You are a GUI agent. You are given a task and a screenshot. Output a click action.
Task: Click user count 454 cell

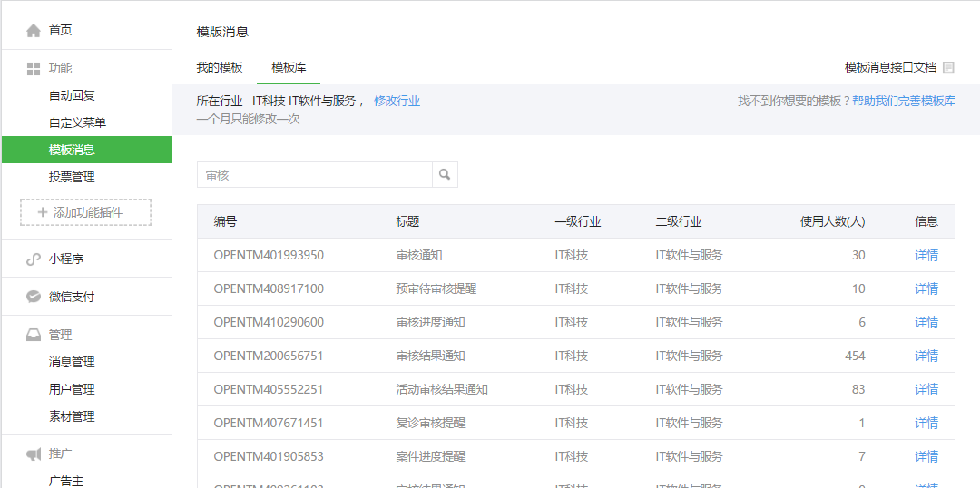click(855, 356)
